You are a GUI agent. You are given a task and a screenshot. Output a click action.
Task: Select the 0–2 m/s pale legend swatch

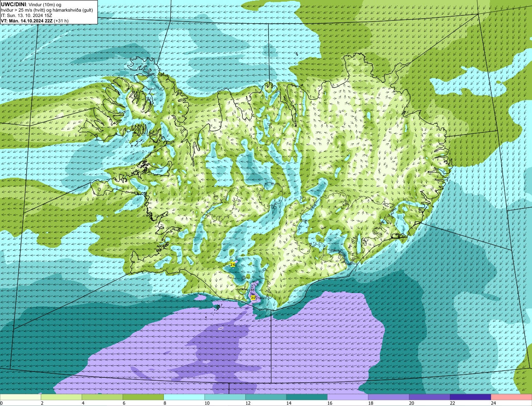point(20,397)
